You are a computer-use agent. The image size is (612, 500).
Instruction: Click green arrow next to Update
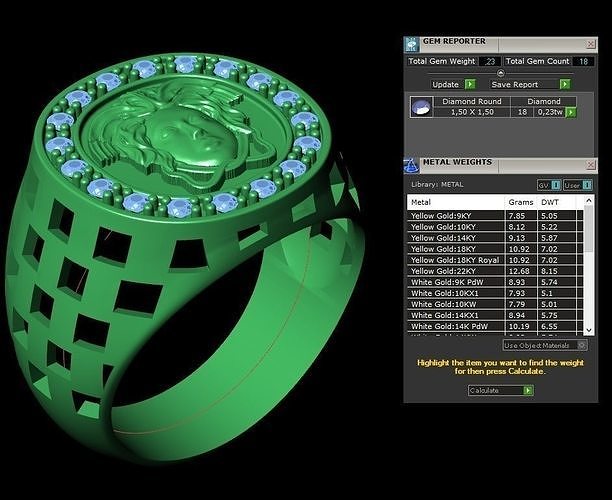[470, 84]
